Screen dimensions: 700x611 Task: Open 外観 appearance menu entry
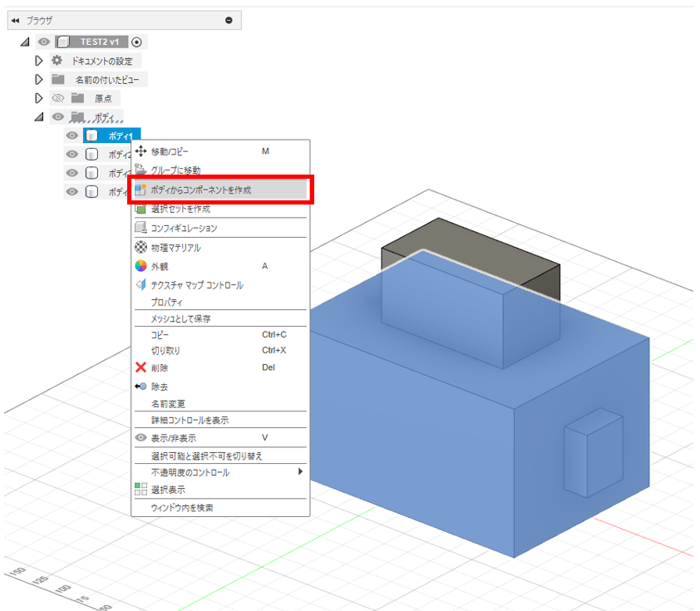[x=220, y=266]
